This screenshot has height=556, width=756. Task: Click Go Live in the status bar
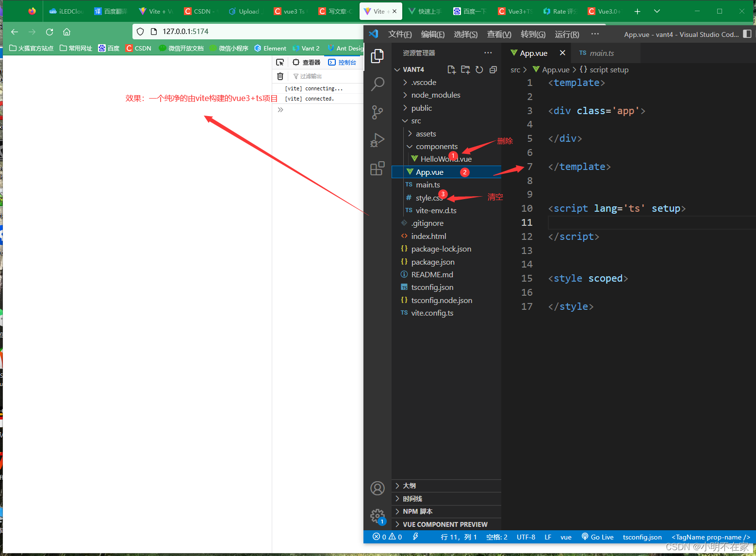click(597, 537)
